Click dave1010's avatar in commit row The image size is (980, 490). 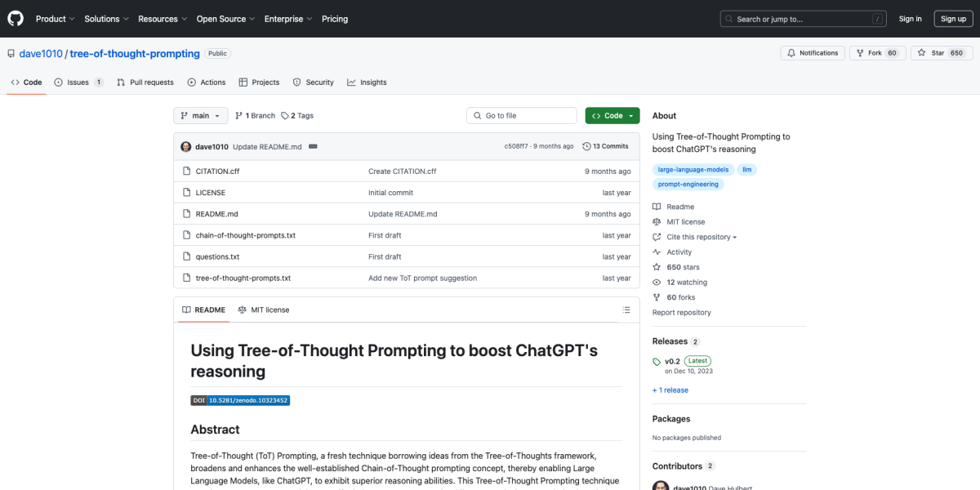(186, 147)
